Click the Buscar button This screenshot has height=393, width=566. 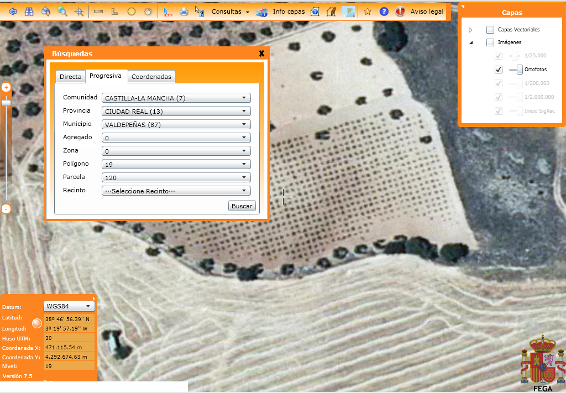[x=242, y=206]
